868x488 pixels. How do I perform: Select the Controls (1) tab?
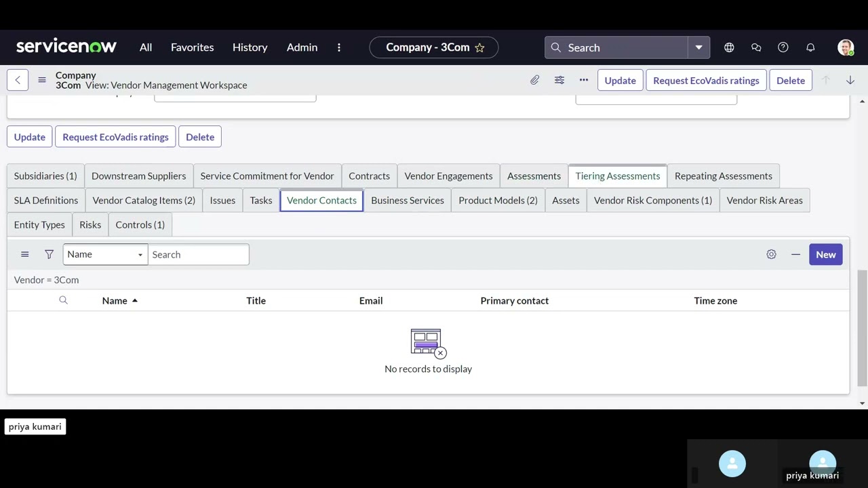pyautogui.click(x=140, y=224)
